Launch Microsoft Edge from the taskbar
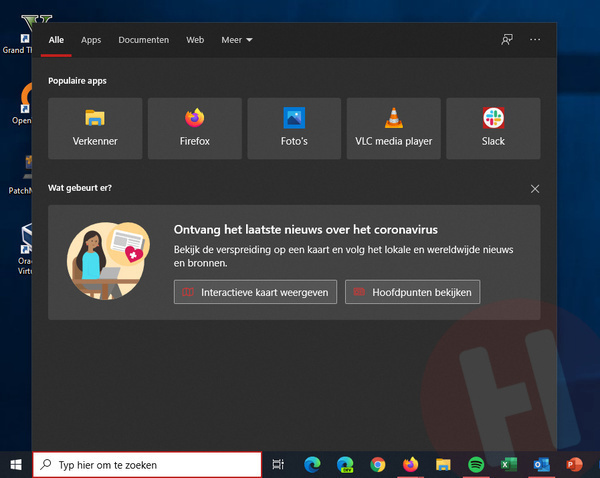 point(312,465)
